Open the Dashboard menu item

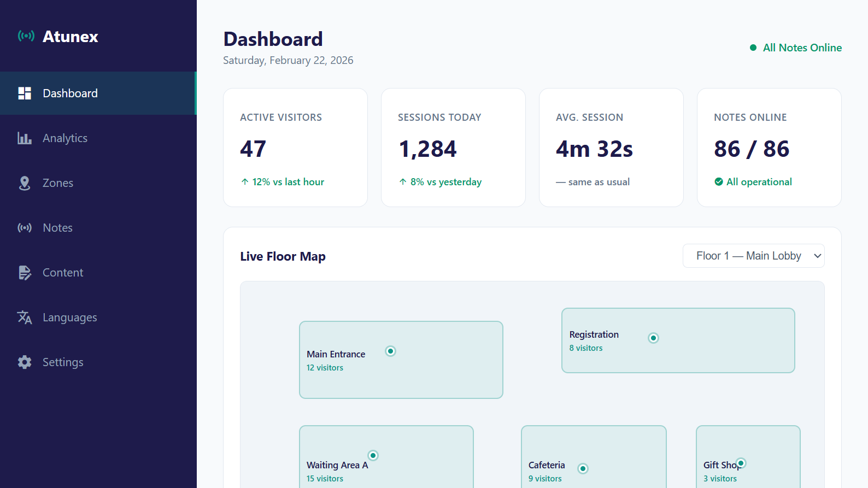point(98,93)
